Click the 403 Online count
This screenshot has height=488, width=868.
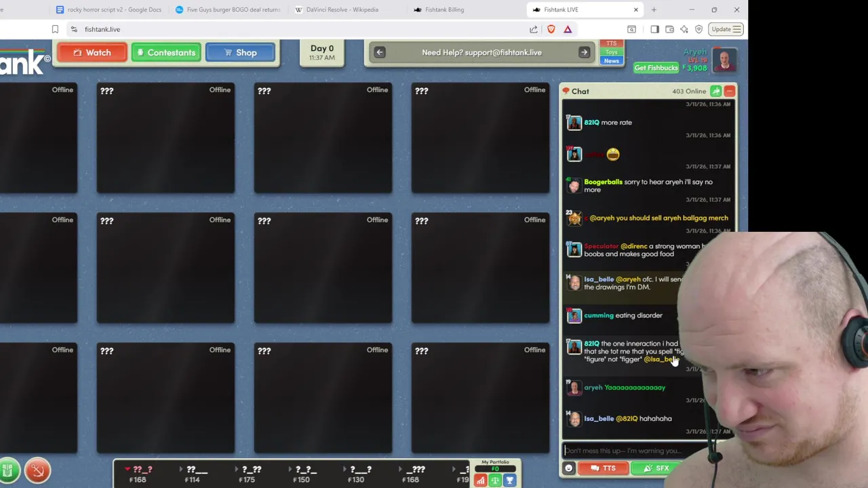(689, 91)
